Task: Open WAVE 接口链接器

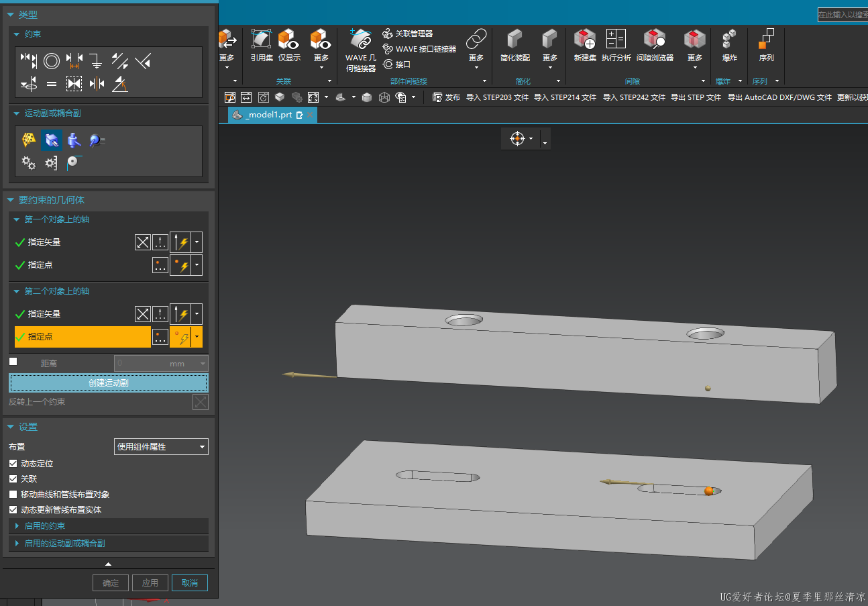Action: pos(419,49)
